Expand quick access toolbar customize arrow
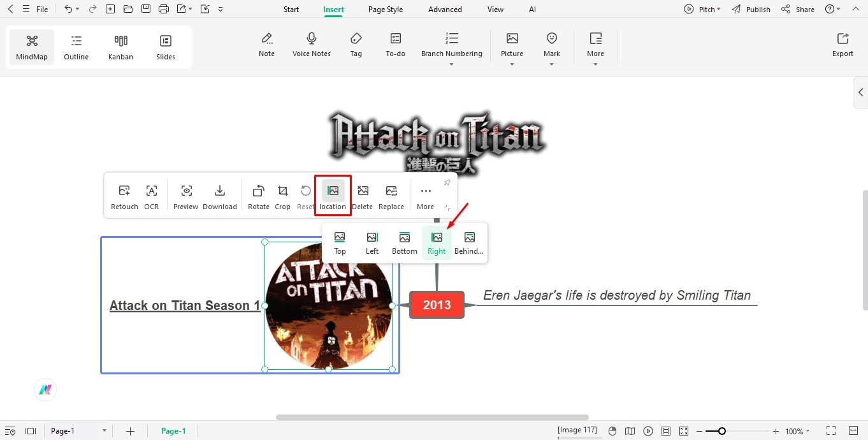 click(221, 10)
